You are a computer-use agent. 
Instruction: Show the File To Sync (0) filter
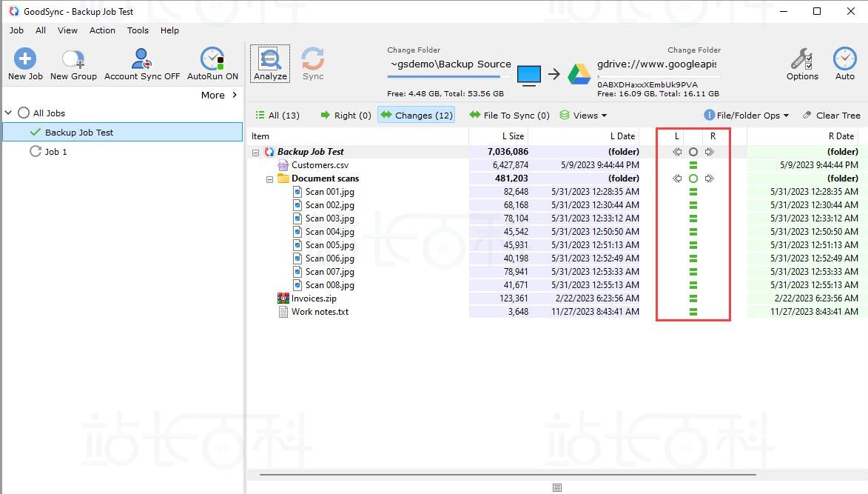click(509, 116)
